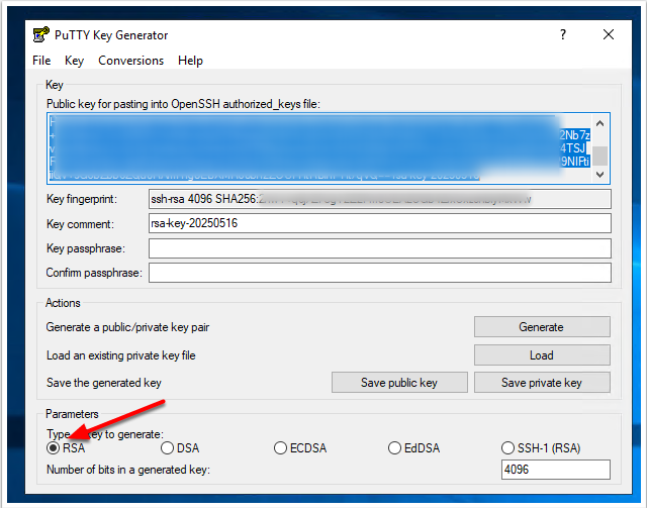This screenshot has width=647, height=508.
Task: Open the Key menu
Action: [74, 61]
